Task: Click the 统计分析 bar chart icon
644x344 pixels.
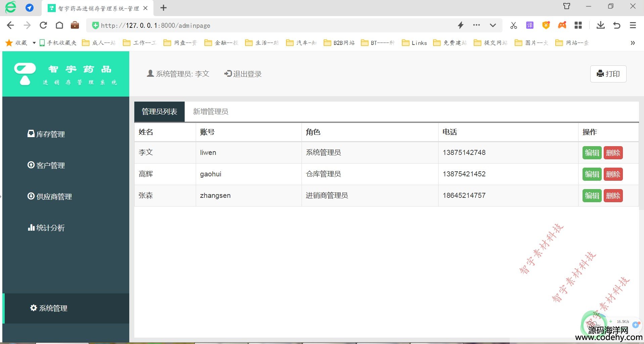Action: [x=31, y=228]
